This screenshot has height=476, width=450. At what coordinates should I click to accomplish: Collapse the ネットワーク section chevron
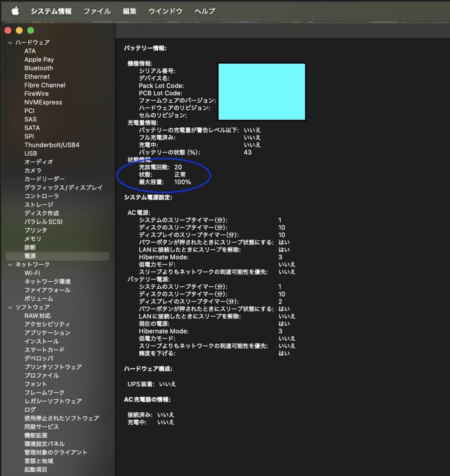[10, 264]
